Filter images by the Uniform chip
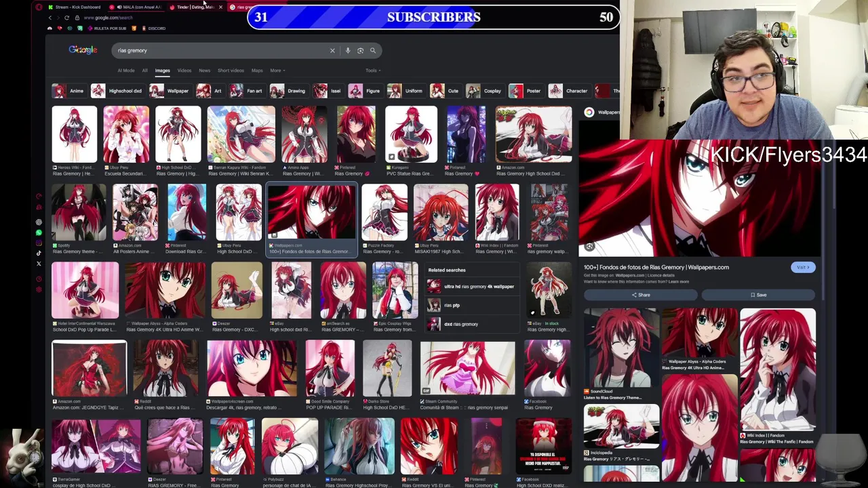The image size is (868, 488). (x=406, y=91)
